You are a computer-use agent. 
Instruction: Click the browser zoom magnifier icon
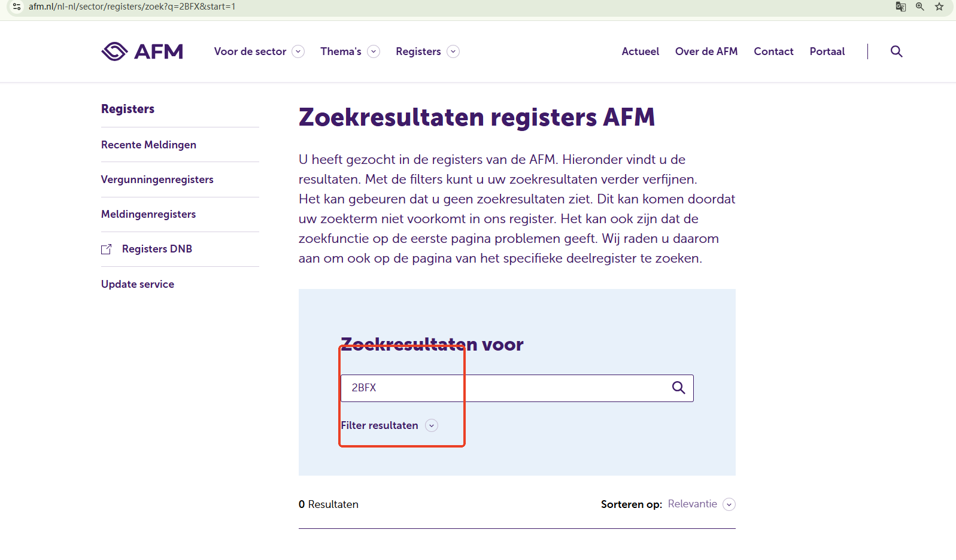coord(920,7)
